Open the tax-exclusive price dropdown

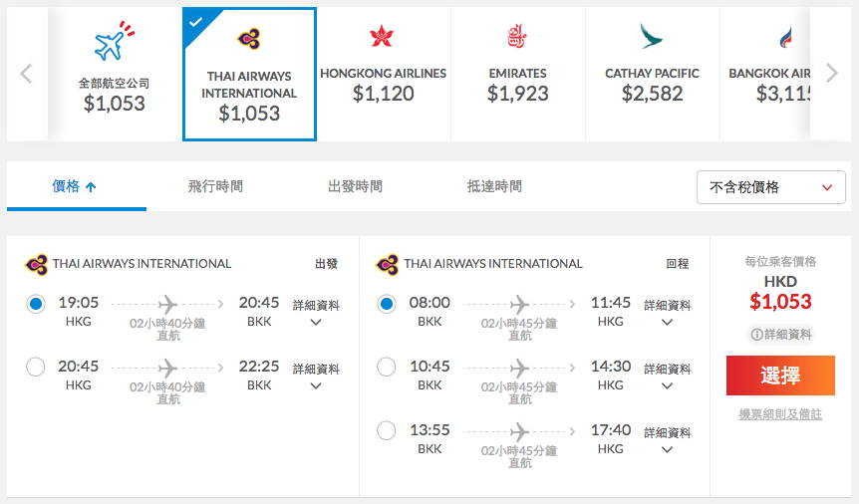click(x=770, y=187)
